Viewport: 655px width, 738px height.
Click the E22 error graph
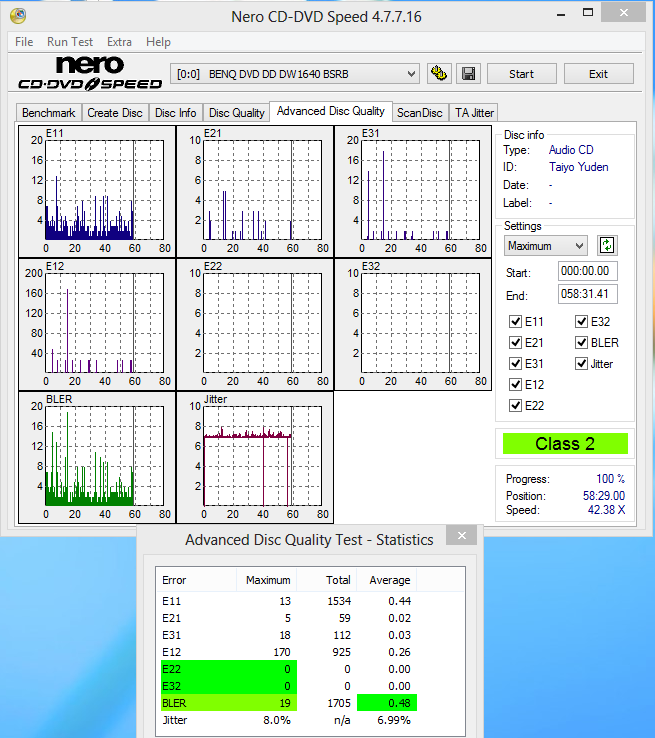tap(255, 324)
